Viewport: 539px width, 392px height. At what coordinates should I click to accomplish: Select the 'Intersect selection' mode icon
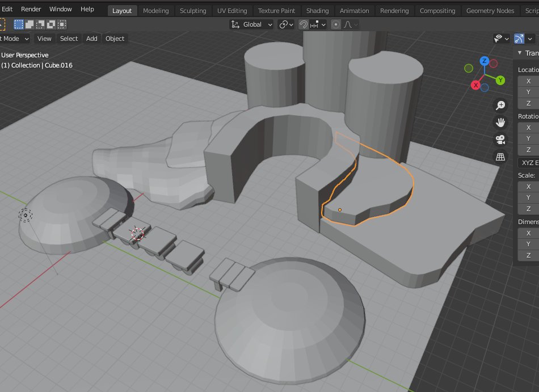[62, 24]
